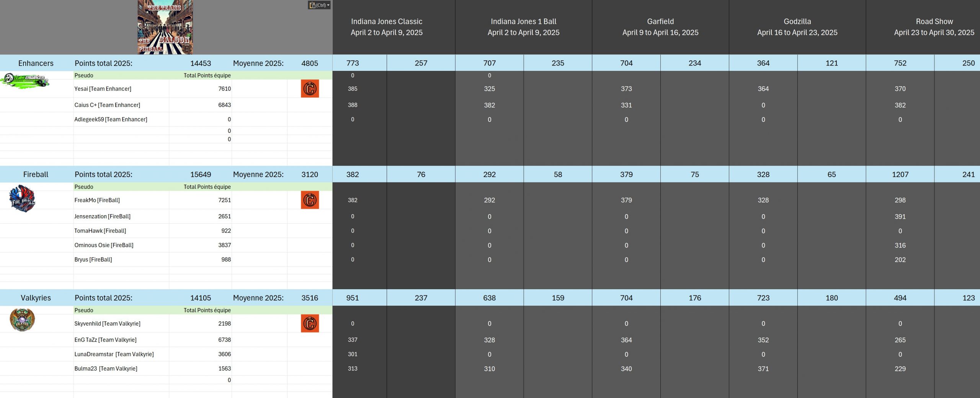Click the Valkyrie team emblem
This screenshot has height=398, width=980.
click(22, 320)
